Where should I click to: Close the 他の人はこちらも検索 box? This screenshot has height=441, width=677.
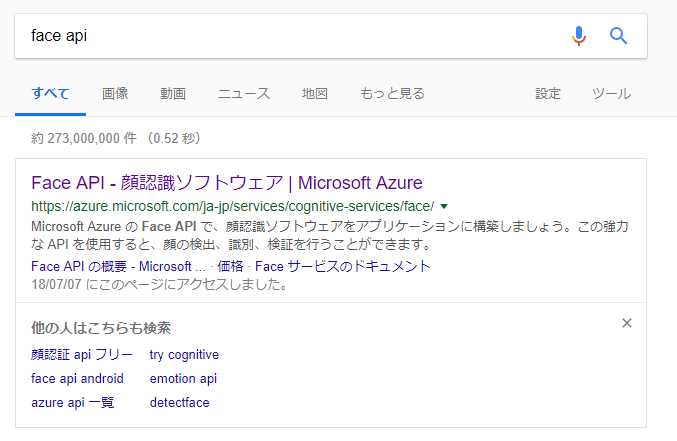tap(627, 323)
